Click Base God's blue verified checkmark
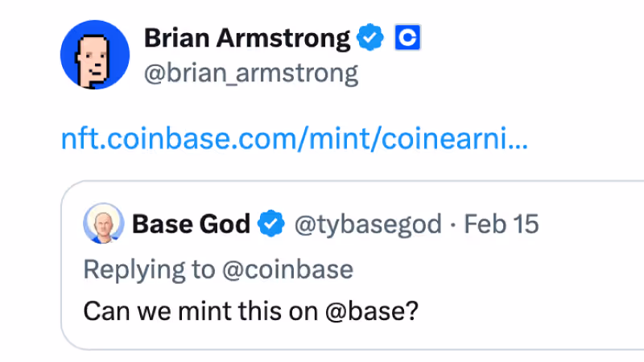Screen dimensions: 644x362 [x=271, y=224]
